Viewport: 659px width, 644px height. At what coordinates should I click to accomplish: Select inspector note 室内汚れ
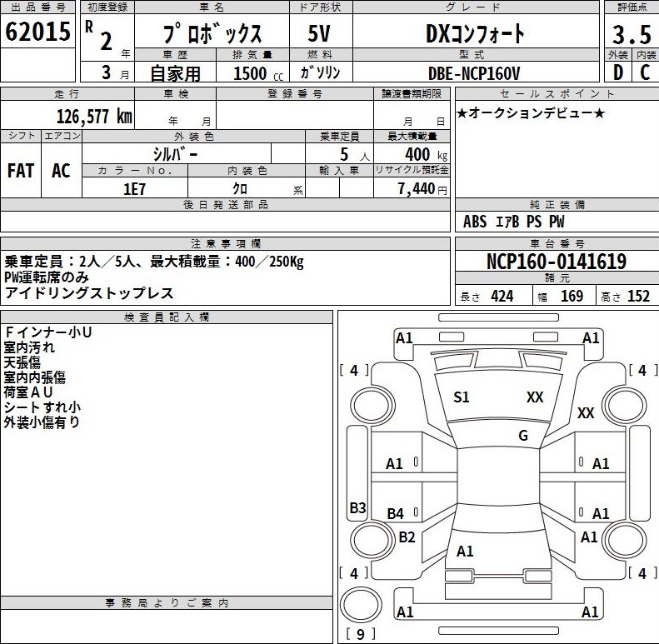click(29, 347)
